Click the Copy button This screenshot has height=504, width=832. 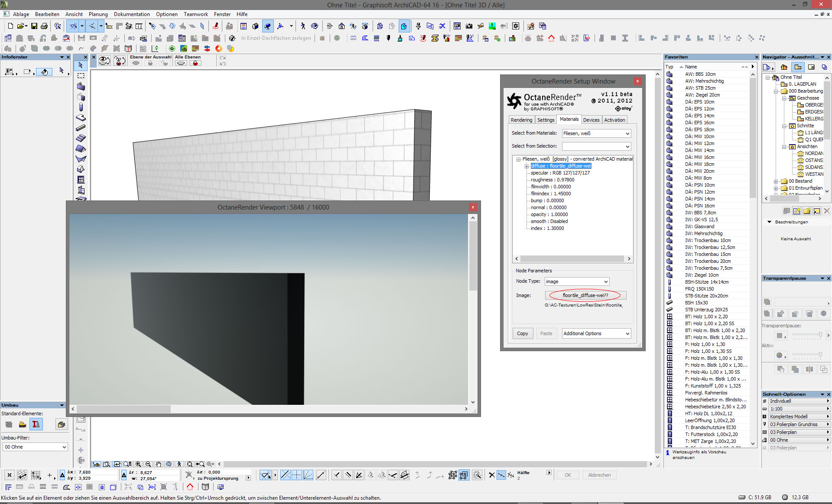522,333
